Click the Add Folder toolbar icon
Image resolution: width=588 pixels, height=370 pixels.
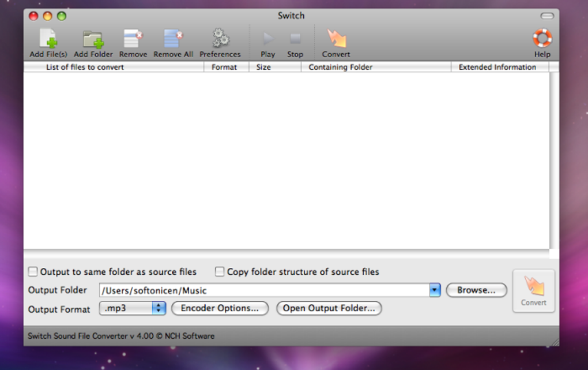(93, 39)
